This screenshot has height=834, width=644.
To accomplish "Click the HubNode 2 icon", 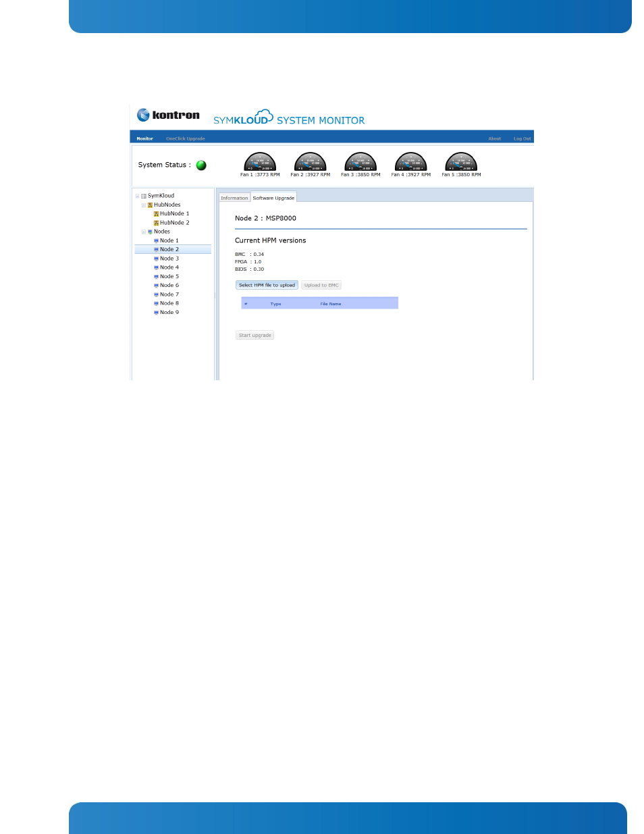I will coord(156,223).
